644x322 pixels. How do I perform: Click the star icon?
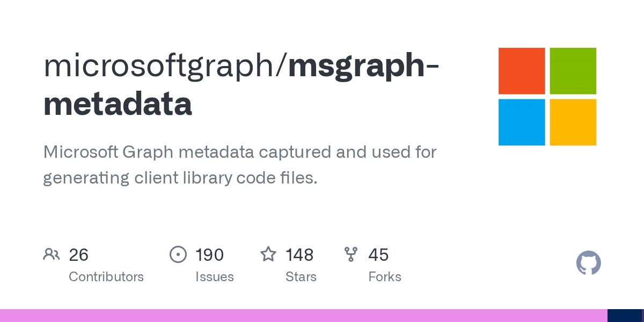point(268,254)
